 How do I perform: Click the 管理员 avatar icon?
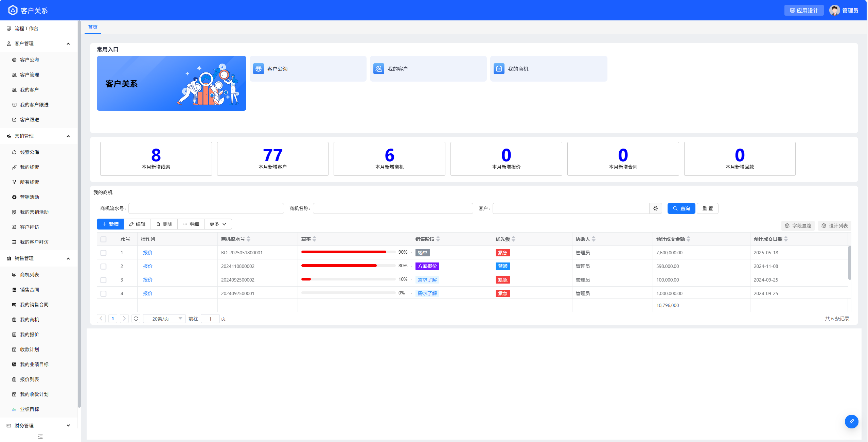coord(834,11)
